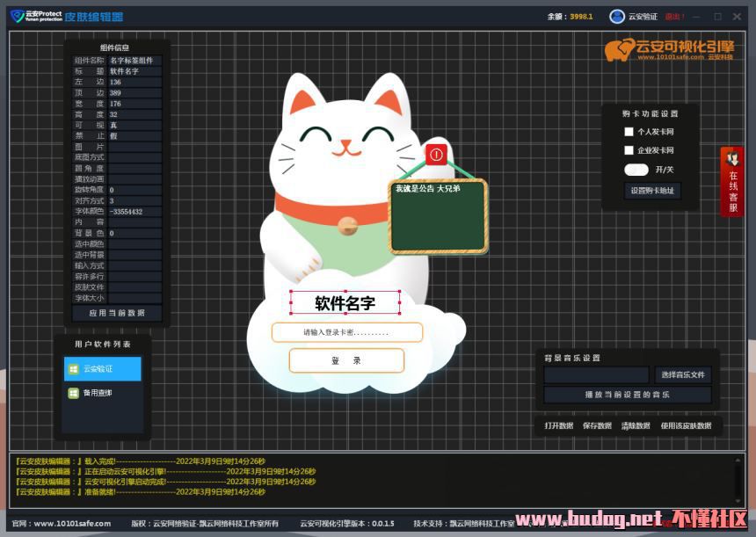
Task: Click the 旋转角度 value field
Action: pyautogui.click(x=135, y=190)
